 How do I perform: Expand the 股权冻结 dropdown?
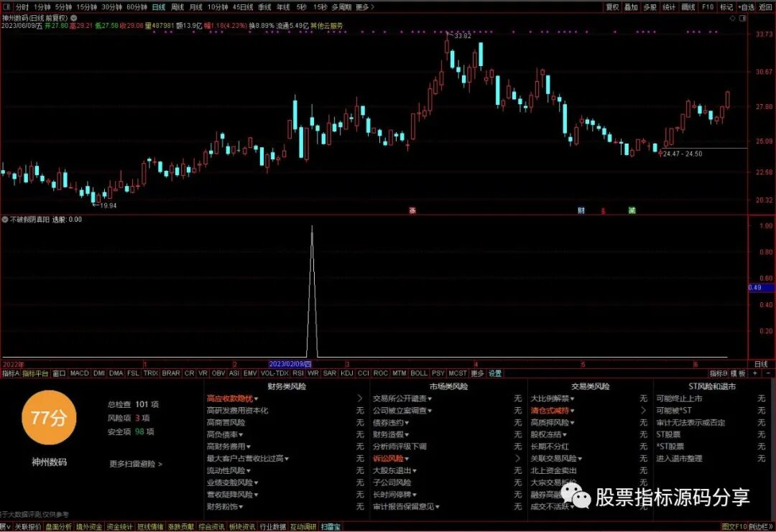point(548,434)
